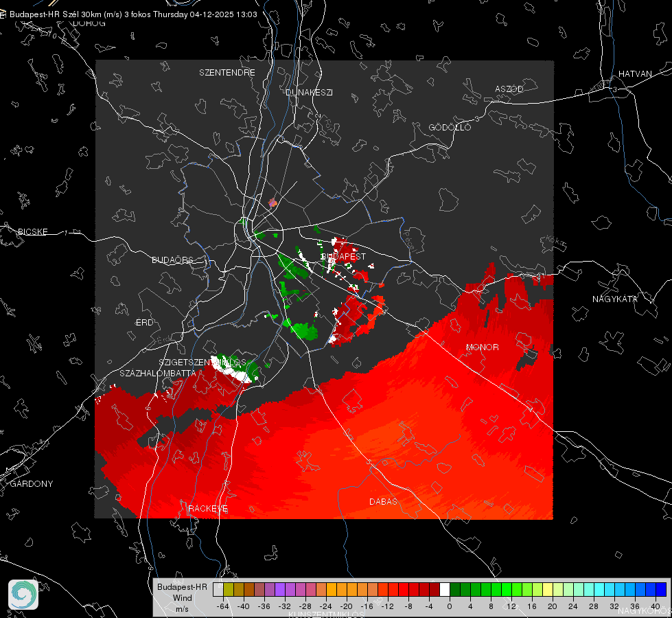Click the -8 legend value
This screenshot has width=672, height=618.
(x=408, y=606)
